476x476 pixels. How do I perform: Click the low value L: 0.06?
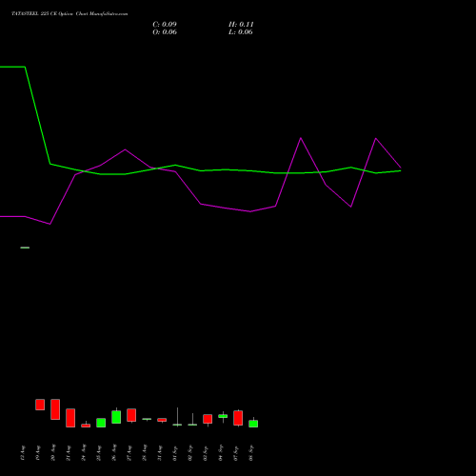pyautogui.click(x=241, y=32)
